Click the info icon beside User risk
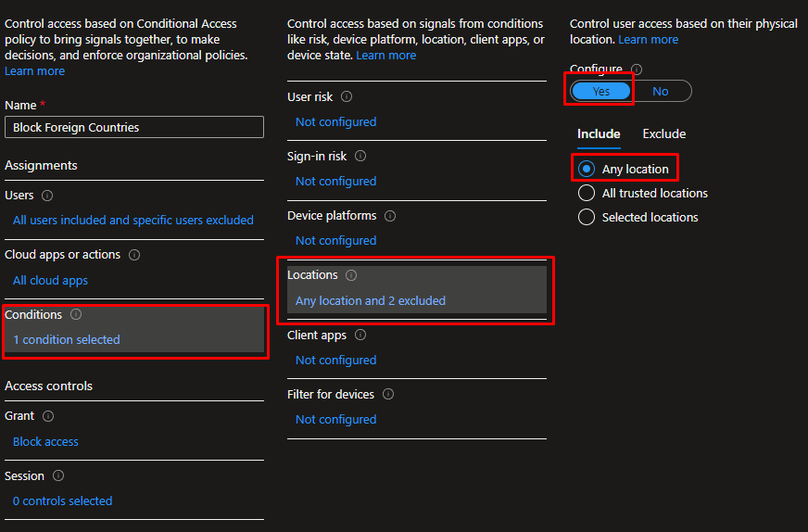Image resolution: width=808 pixels, height=532 pixels. [x=347, y=96]
